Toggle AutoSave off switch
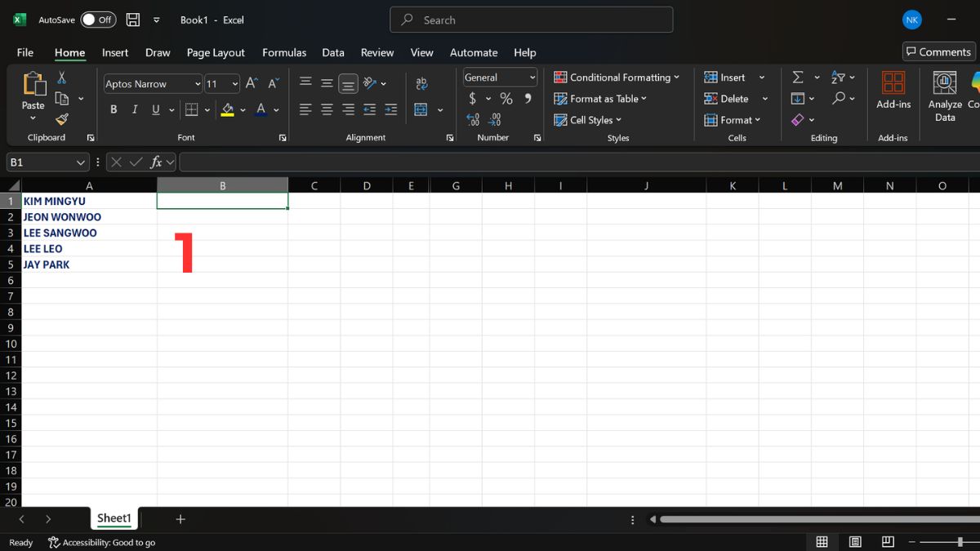The height and width of the screenshot is (551, 980). pos(97,20)
